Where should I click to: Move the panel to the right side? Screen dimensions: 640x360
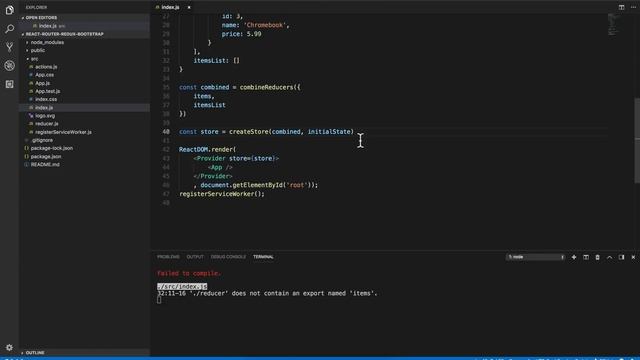click(621, 257)
